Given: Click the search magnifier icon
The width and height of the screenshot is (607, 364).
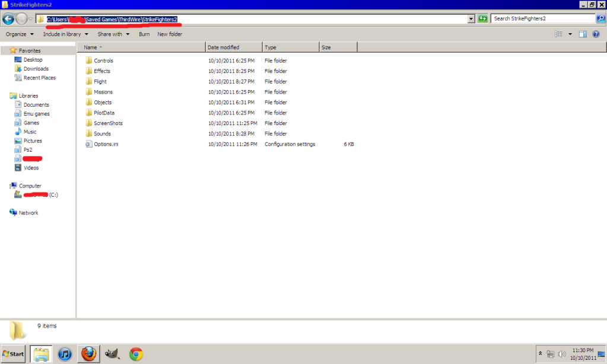Looking at the screenshot, I should coord(601,18).
